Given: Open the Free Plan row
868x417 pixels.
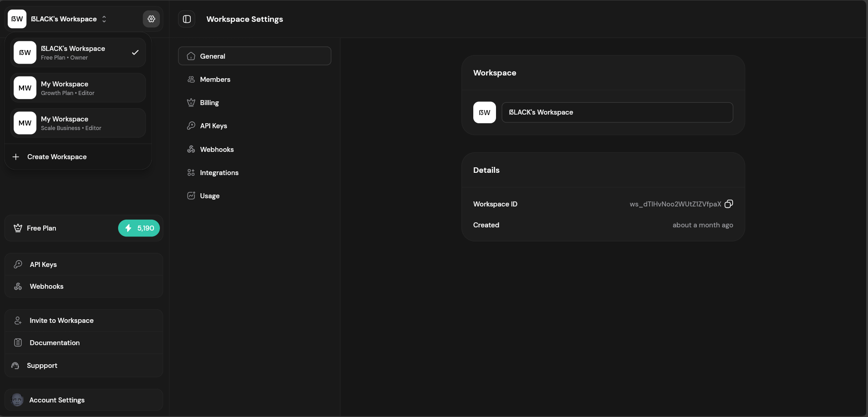Looking at the screenshot, I should [x=84, y=228].
